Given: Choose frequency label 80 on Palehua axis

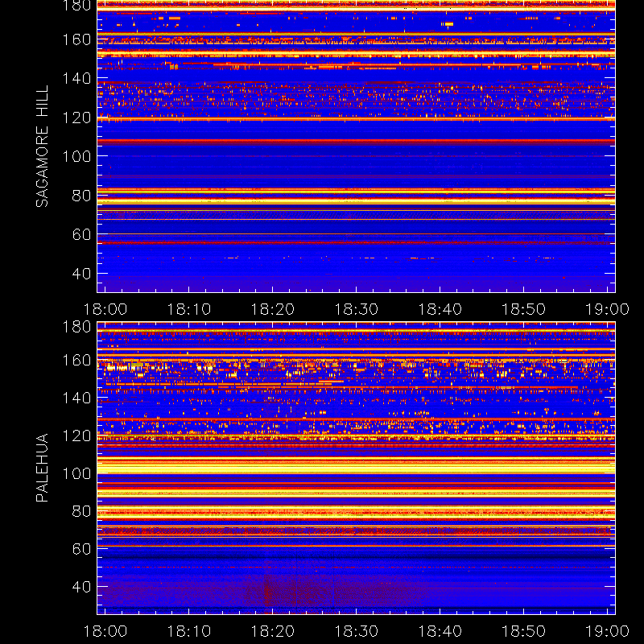Looking at the screenshot, I should point(81,511).
